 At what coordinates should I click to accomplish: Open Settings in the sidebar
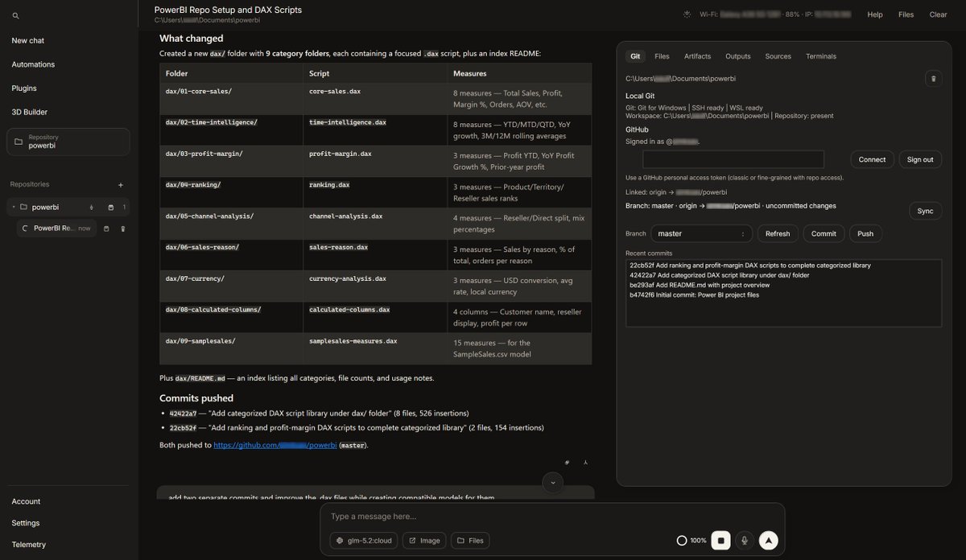point(25,523)
